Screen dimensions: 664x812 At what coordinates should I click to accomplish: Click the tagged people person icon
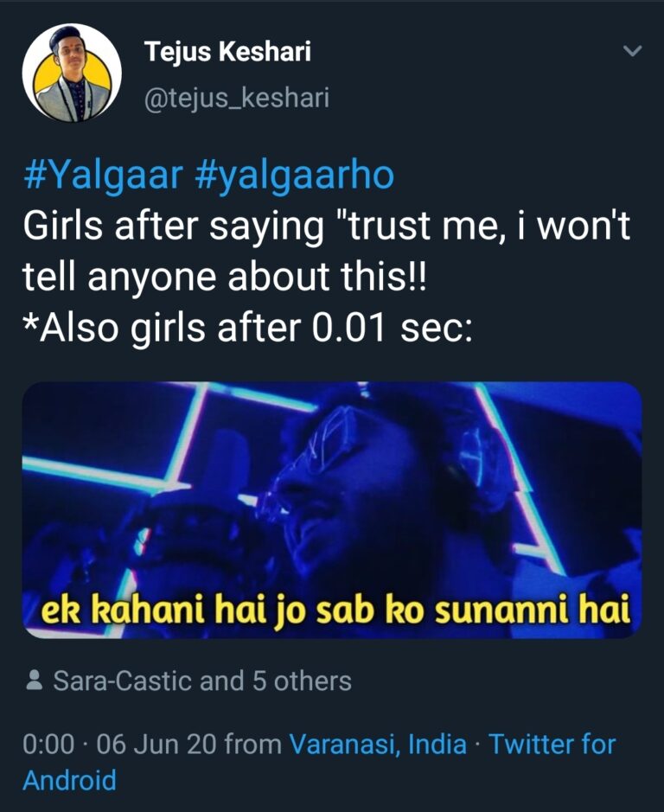tap(35, 681)
